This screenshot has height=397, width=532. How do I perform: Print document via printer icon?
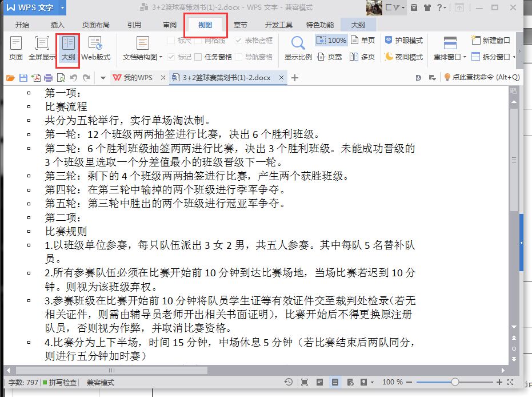(x=49, y=78)
